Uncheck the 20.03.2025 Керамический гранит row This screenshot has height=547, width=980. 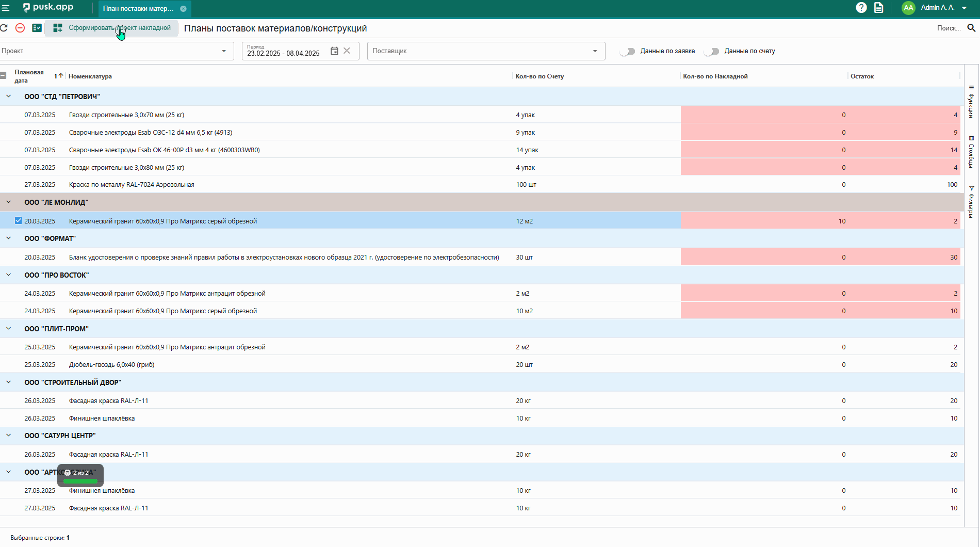tap(19, 221)
